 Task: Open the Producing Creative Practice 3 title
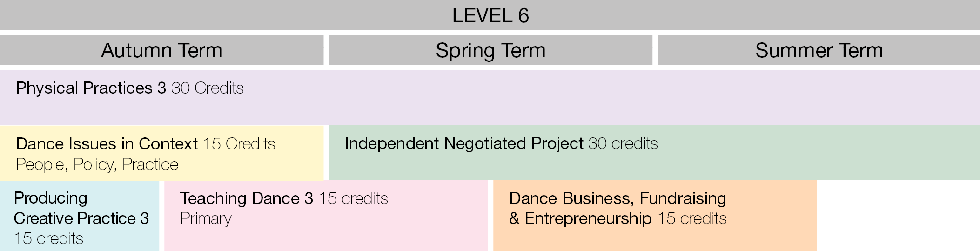click(81, 208)
